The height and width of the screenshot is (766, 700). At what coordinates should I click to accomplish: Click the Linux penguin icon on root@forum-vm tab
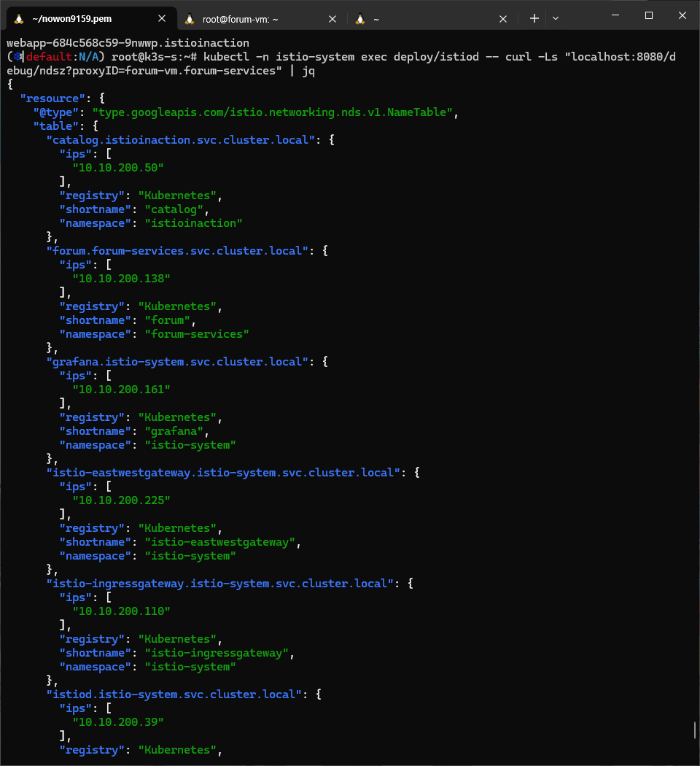coord(190,19)
